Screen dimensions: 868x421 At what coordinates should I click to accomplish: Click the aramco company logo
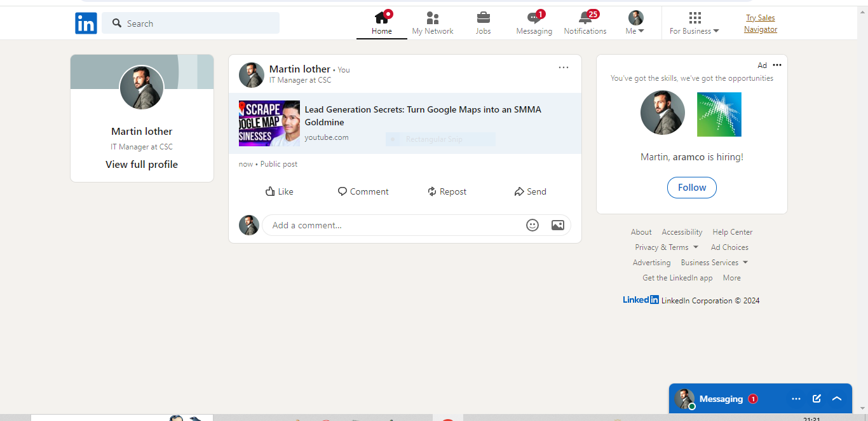[719, 114]
